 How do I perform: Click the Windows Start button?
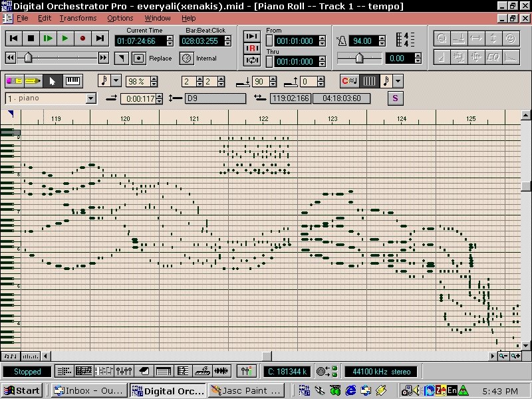(x=22, y=390)
